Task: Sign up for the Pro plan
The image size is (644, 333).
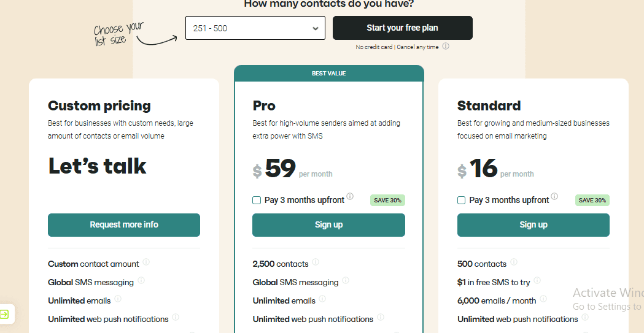Action: pyautogui.click(x=328, y=224)
